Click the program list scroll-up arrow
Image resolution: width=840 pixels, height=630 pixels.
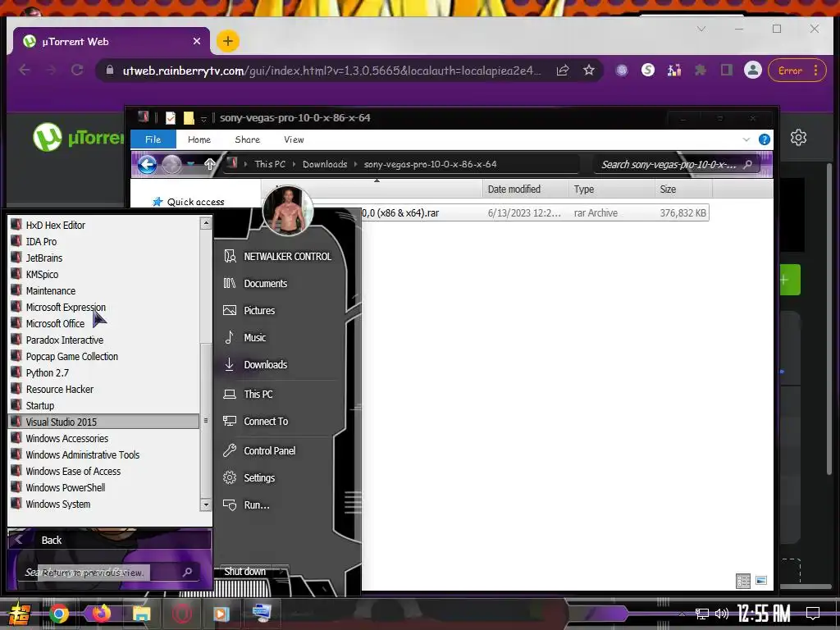click(x=206, y=223)
